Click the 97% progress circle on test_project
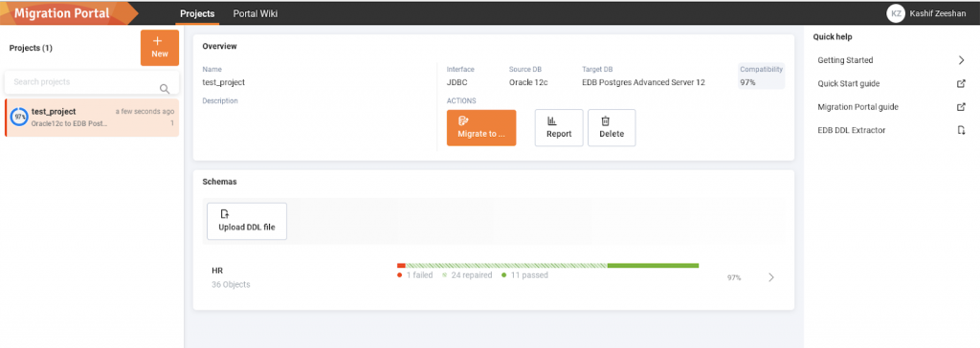This screenshot has height=348, width=980. click(x=19, y=117)
